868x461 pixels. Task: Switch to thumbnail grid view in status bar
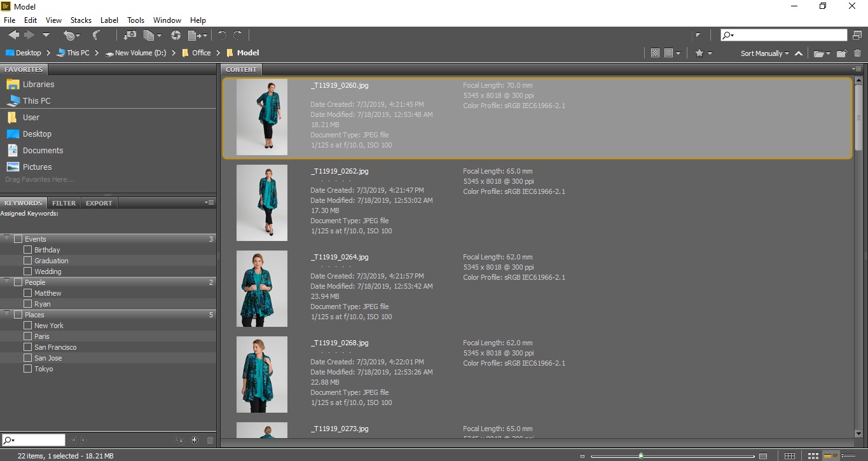[813, 456]
